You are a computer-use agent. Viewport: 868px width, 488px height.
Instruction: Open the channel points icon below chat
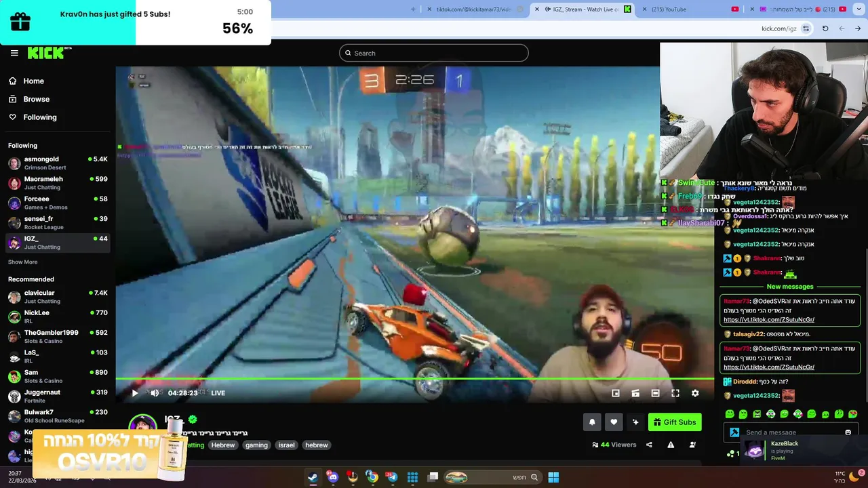730,453
